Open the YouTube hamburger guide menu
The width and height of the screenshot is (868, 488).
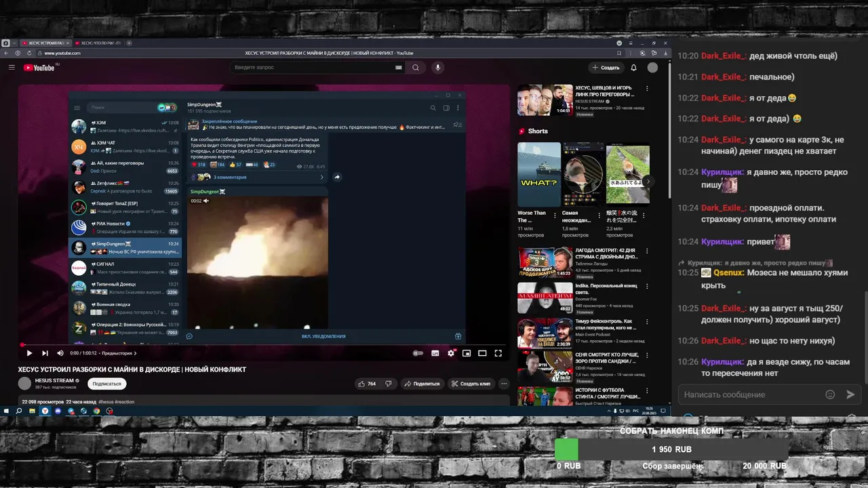click(12, 68)
